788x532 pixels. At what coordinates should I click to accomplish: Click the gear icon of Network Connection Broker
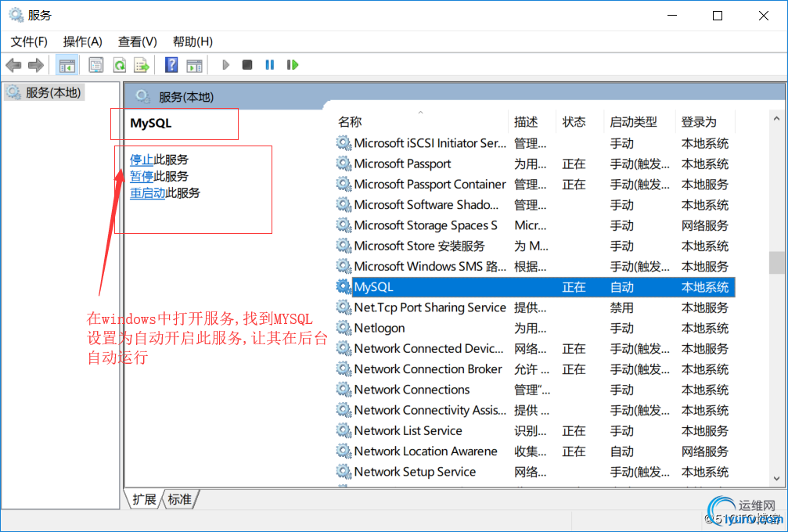click(x=344, y=369)
